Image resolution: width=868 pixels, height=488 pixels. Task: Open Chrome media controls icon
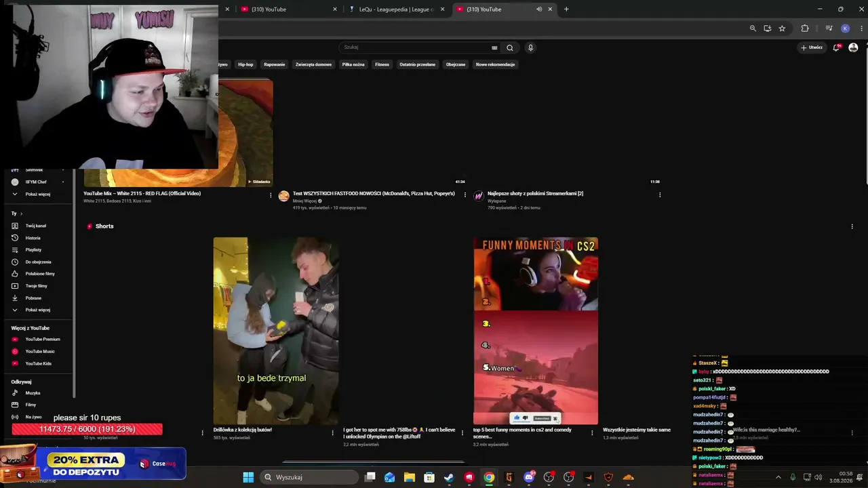829,28
